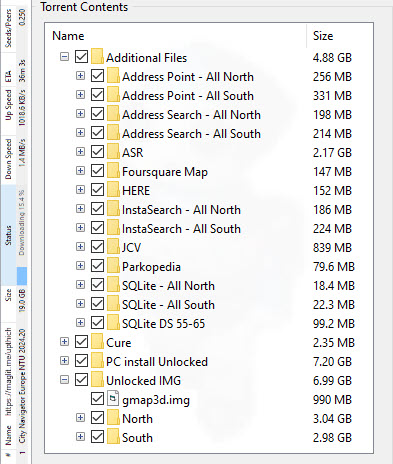This screenshot has height=464, width=393.
Task: Click the Additional Files folder icon
Action: pos(97,57)
